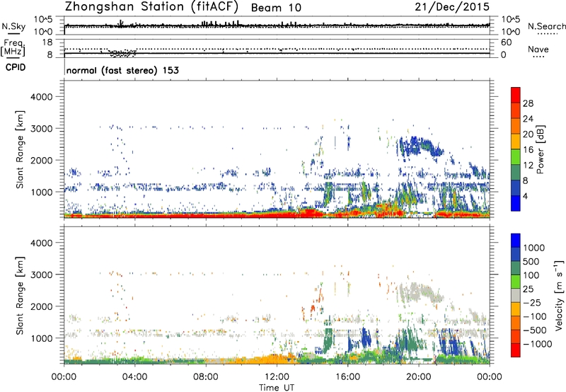Click the -1000 tick on Velocity colorbar
566x392 pixels.
[x=537, y=344]
